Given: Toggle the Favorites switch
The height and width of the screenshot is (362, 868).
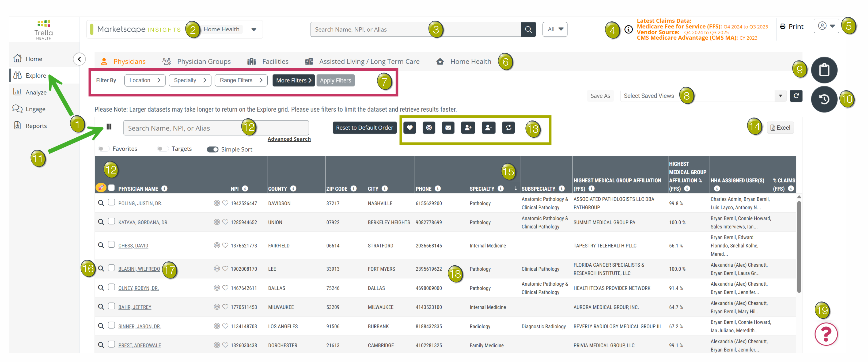Looking at the screenshot, I should 103,149.
